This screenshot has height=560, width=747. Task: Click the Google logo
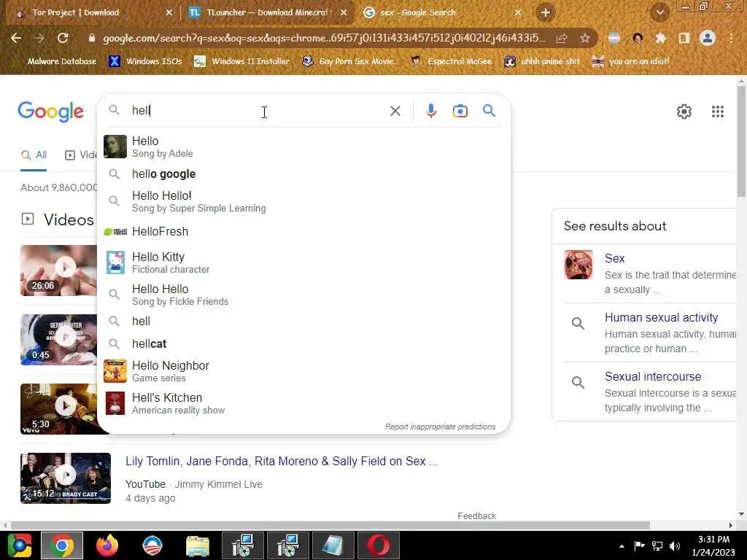[x=50, y=112]
